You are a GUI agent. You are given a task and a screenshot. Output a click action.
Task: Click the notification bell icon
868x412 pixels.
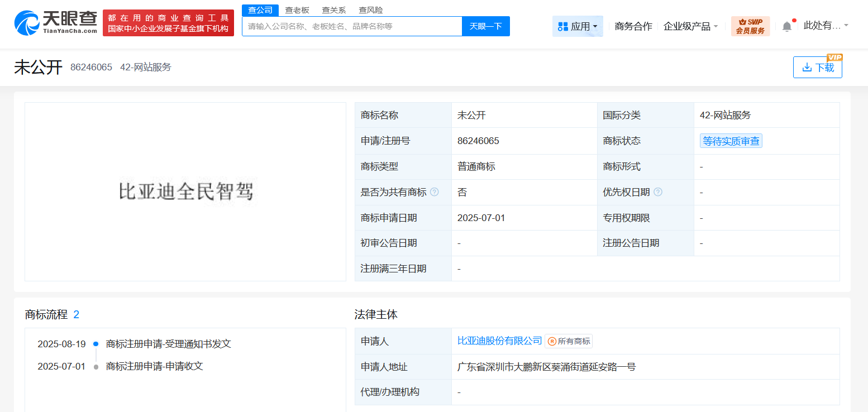coord(788,26)
